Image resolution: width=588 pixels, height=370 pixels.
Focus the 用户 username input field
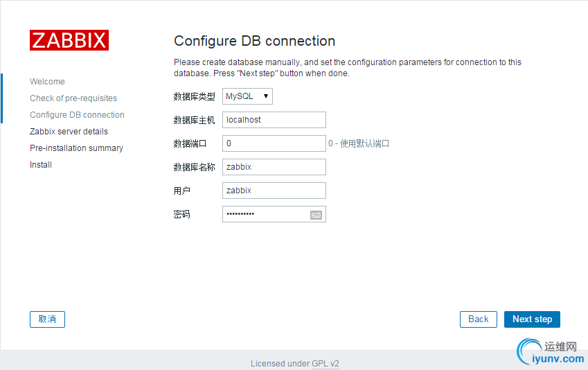pos(274,191)
